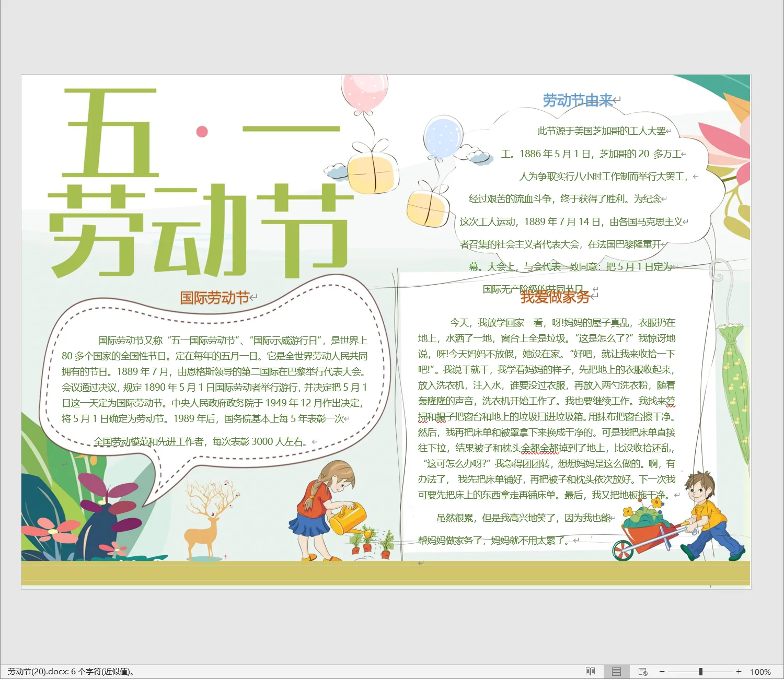The width and height of the screenshot is (784, 679).
Task: Switch to Read Mode view
Action: pyautogui.click(x=590, y=672)
